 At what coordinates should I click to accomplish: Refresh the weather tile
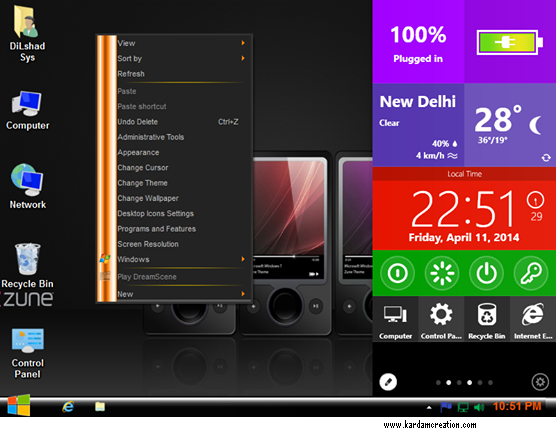[546, 158]
